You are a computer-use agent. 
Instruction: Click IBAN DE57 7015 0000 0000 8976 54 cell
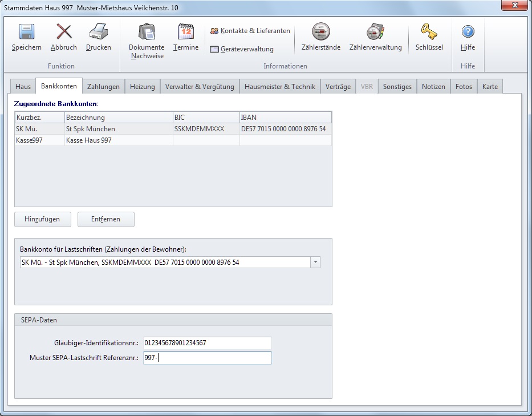(285, 129)
